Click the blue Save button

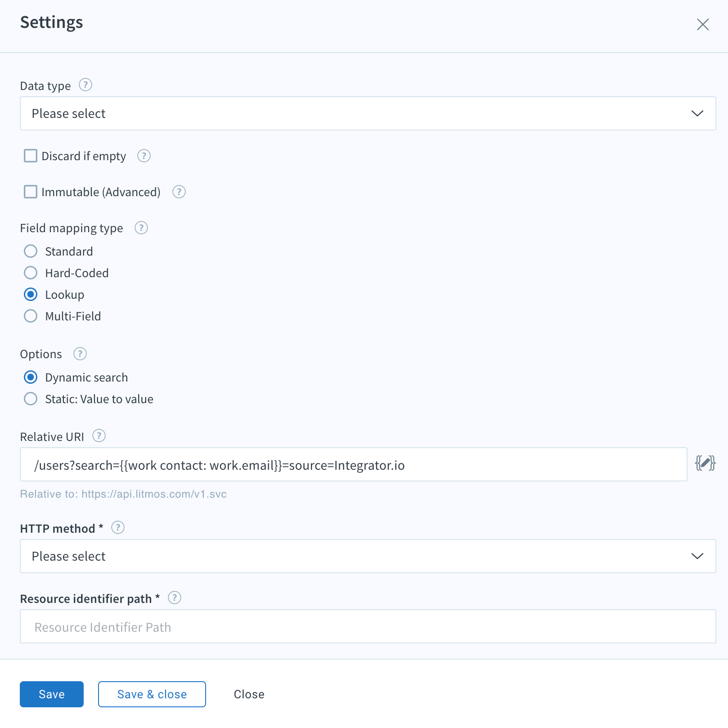pyautogui.click(x=52, y=694)
